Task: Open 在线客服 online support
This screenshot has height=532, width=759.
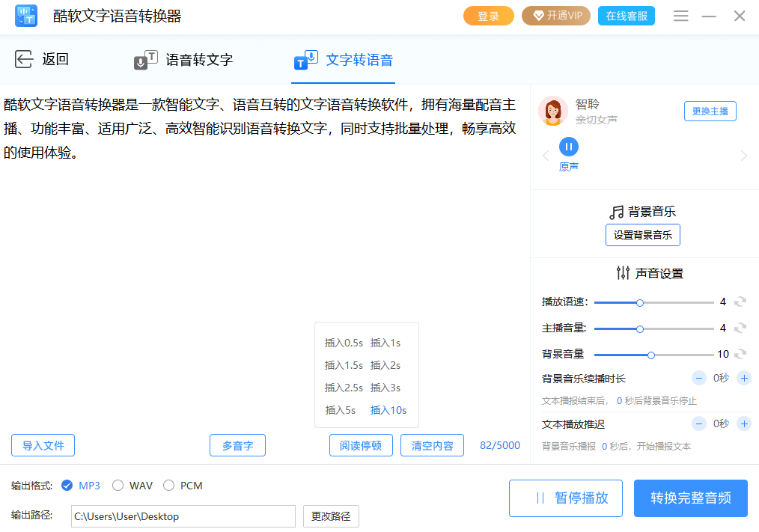Action: click(627, 16)
